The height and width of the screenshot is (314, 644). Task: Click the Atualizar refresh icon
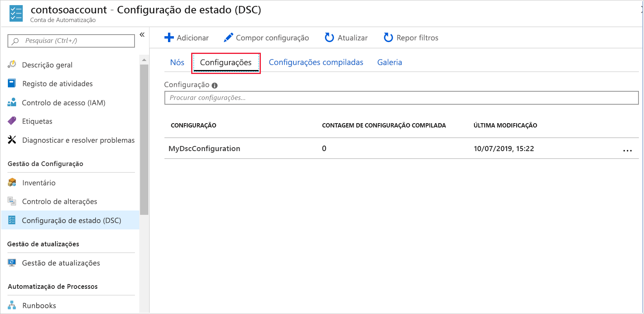(329, 37)
